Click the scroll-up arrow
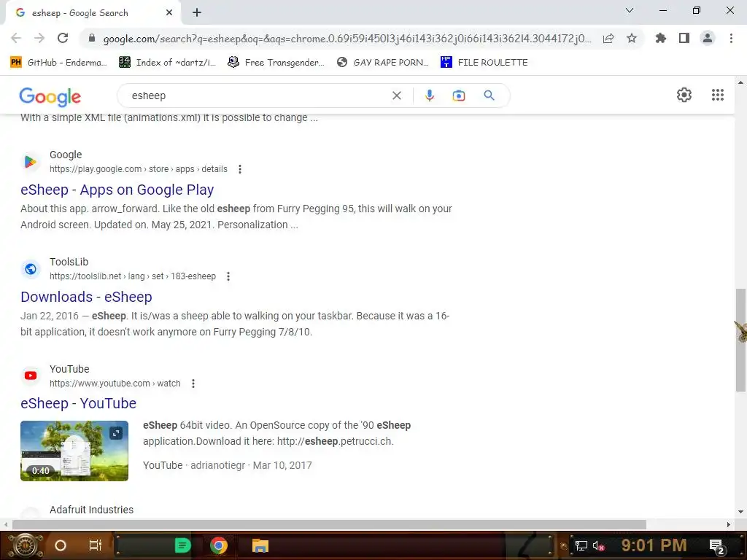 740,83
